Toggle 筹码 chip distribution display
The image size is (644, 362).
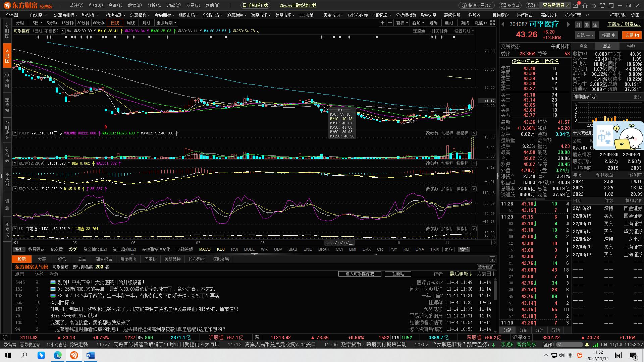(x=433, y=23)
